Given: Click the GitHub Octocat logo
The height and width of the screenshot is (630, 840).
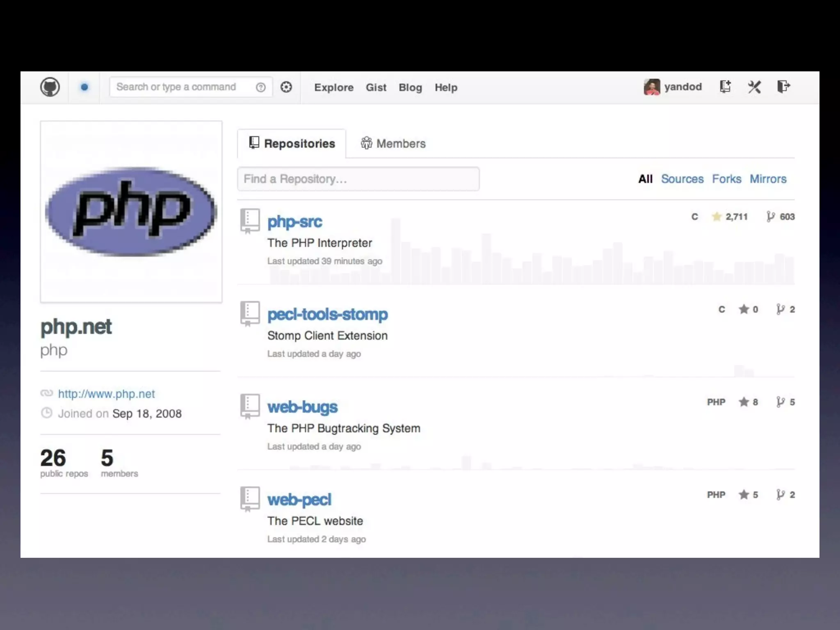Looking at the screenshot, I should click(50, 87).
